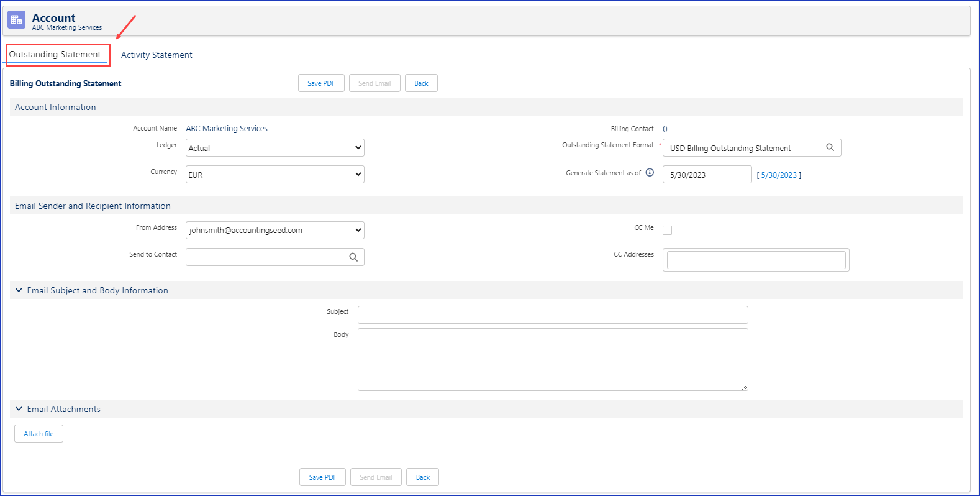This screenshot has width=980, height=496.
Task: Open the From Address dropdown
Action: coord(274,230)
